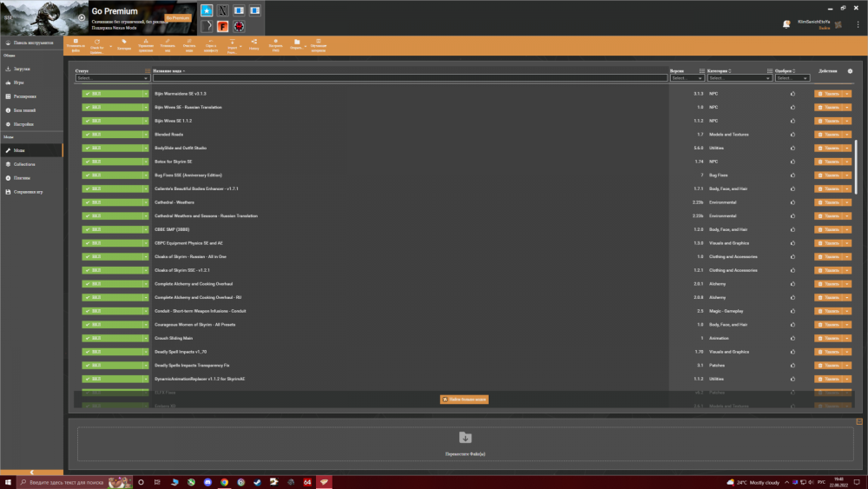Open Version filter Select dropdown

687,78
